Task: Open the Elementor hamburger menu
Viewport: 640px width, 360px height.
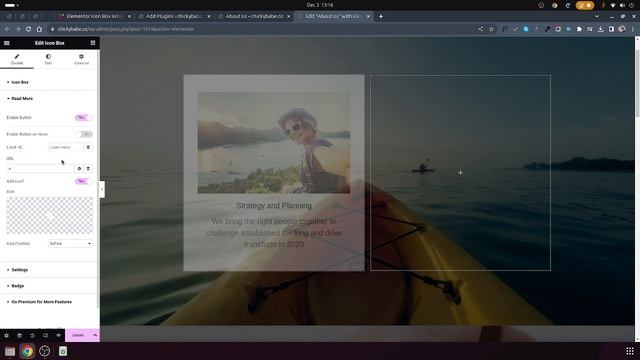Action: coord(7,43)
